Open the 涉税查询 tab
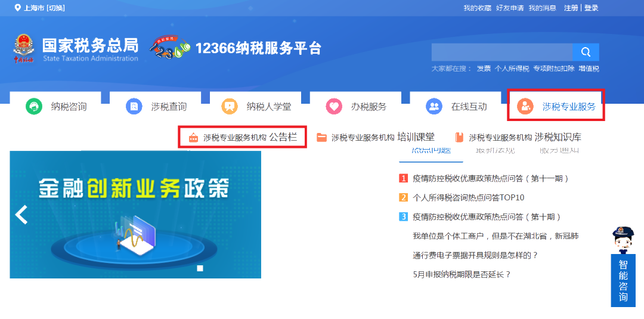The width and height of the screenshot is (644, 319). click(x=155, y=107)
